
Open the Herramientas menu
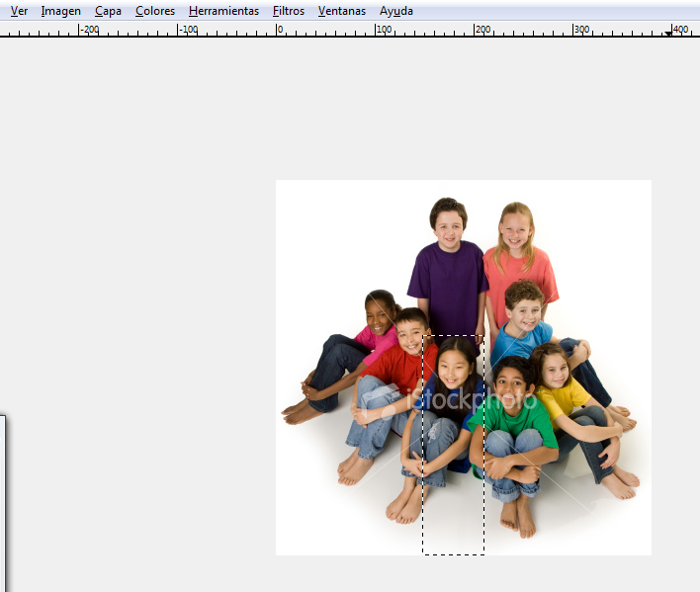coord(223,11)
